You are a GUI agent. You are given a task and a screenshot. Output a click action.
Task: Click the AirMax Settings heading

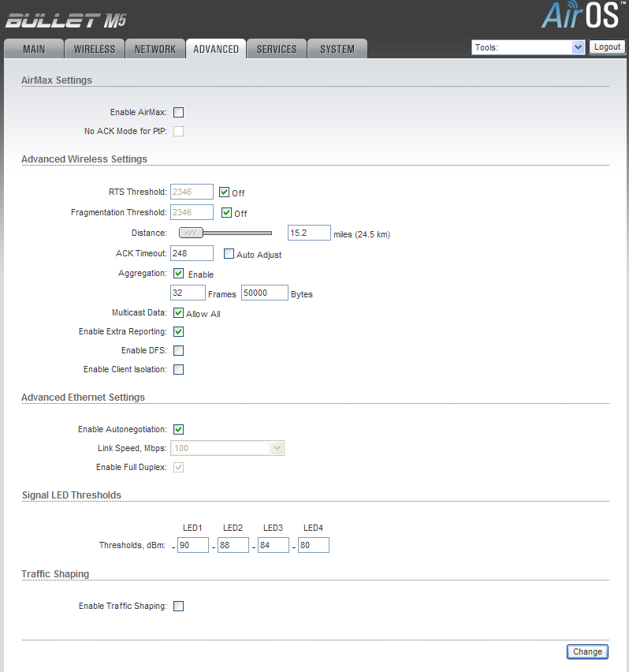click(x=57, y=80)
